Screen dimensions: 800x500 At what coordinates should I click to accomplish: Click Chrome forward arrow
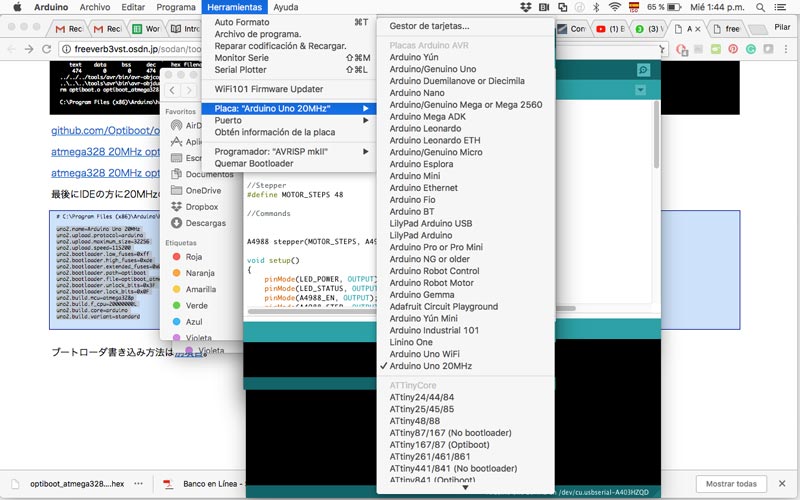click(x=29, y=49)
